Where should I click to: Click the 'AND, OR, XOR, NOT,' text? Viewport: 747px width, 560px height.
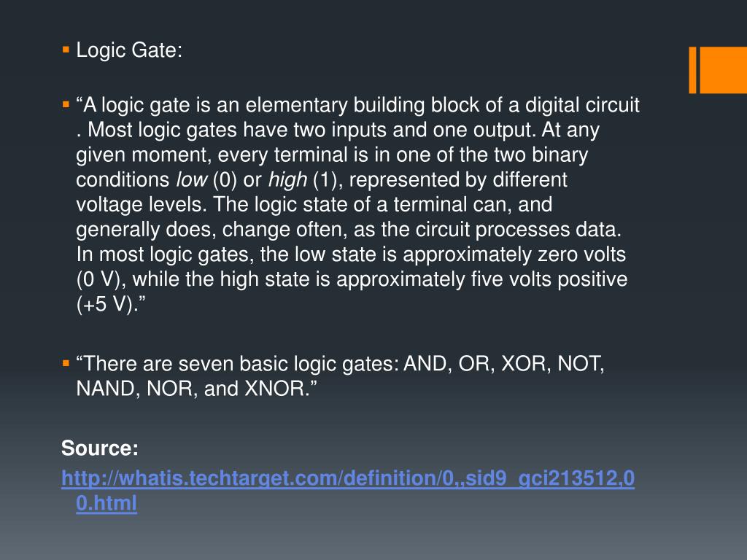tap(504, 364)
